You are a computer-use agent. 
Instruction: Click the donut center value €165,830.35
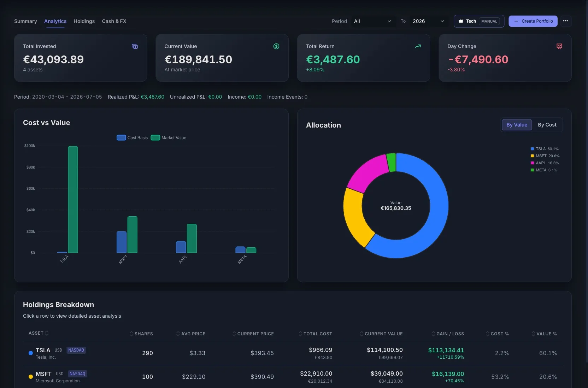tap(396, 208)
